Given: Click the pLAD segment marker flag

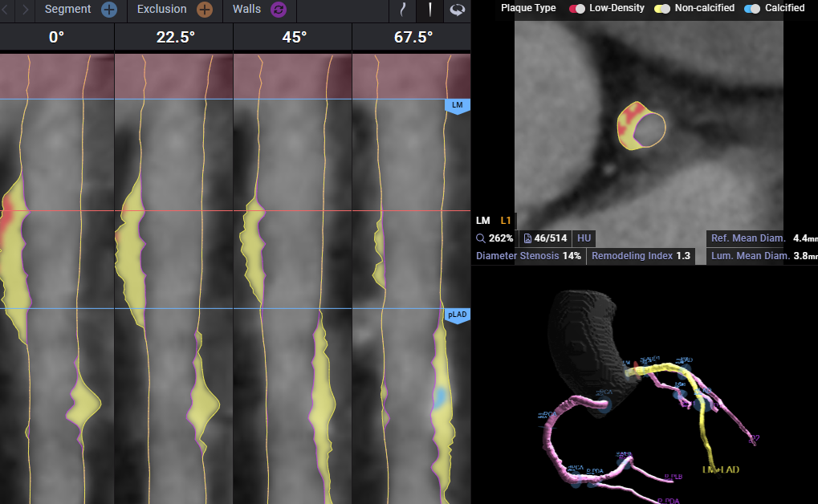Looking at the screenshot, I should (457, 316).
